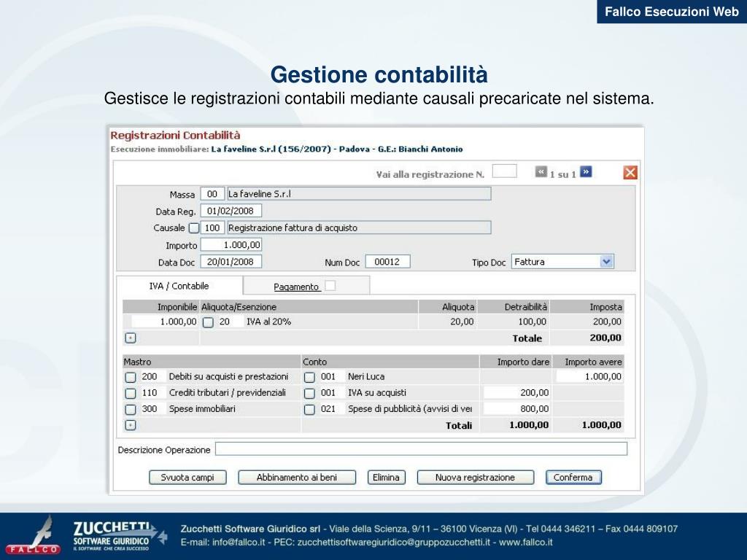Click the Fallco eagle logo

33,536
